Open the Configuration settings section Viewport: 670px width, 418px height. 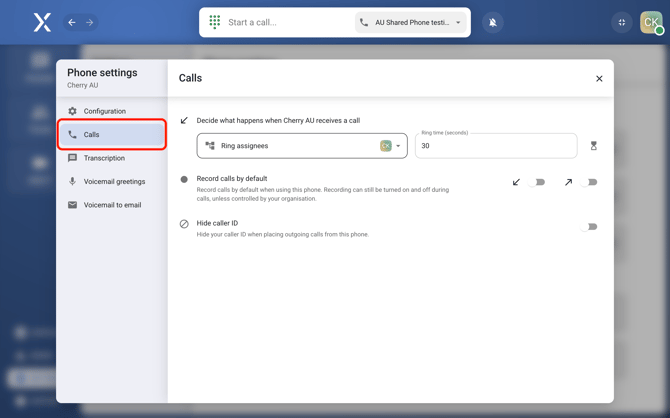tap(112, 111)
